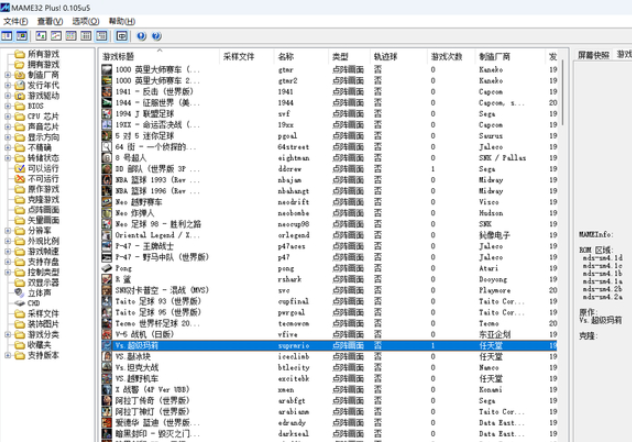Click the blue question-mark help icon
632x442 pixels.
[x=156, y=36]
